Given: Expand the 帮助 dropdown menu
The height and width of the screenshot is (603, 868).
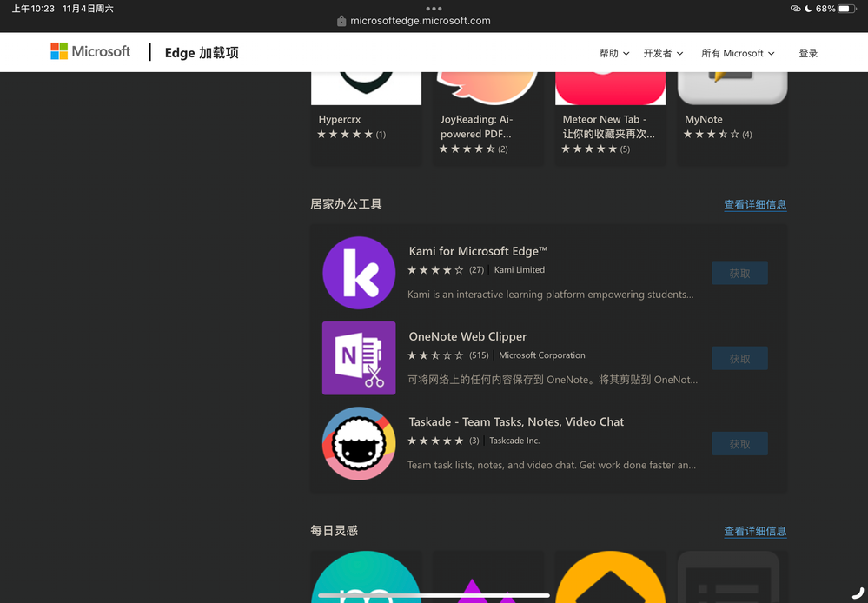Looking at the screenshot, I should pyautogui.click(x=614, y=53).
